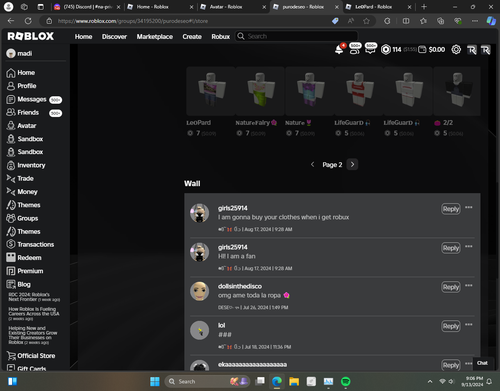Select Create in top navigation

(192, 36)
